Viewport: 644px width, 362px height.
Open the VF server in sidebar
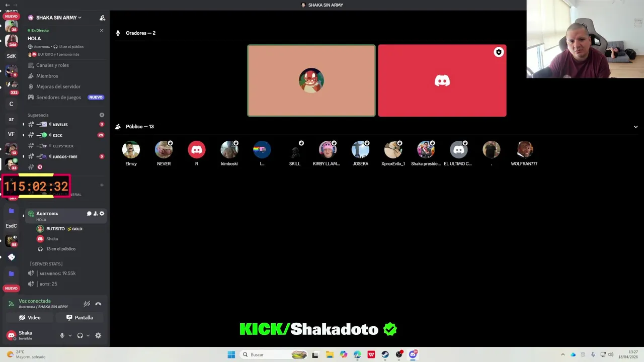click(11, 134)
